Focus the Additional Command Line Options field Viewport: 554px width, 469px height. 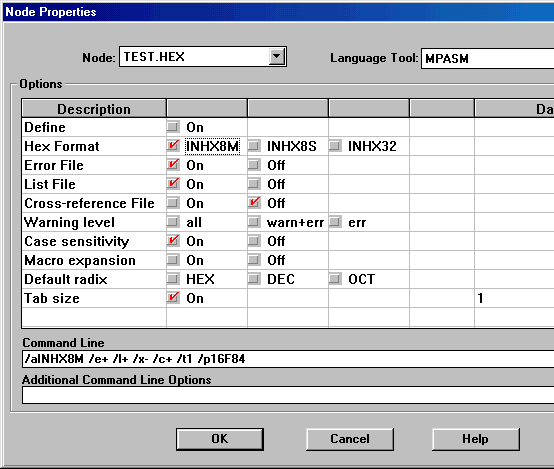point(288,395)
